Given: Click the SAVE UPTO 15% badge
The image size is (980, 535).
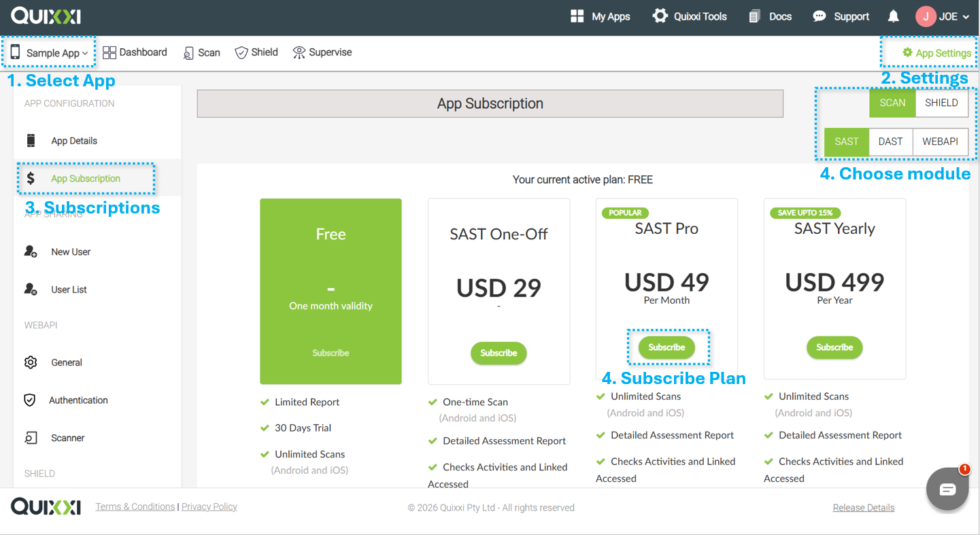Looking at the screenshot, I should pos(805,213).
